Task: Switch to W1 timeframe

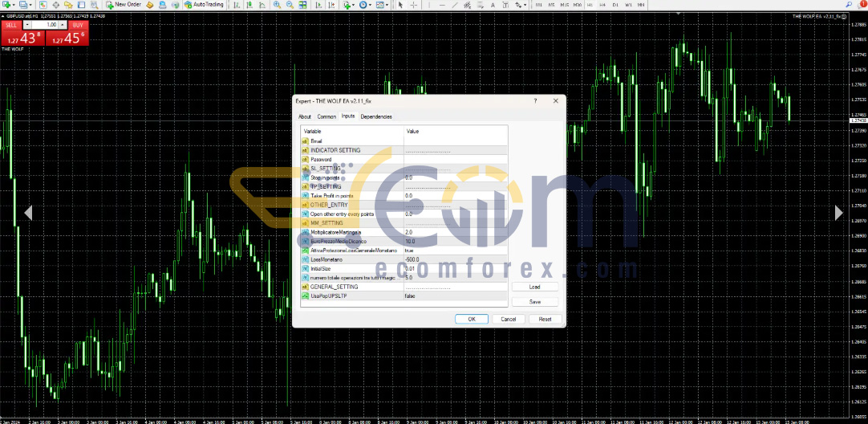Action: [628, 5]
